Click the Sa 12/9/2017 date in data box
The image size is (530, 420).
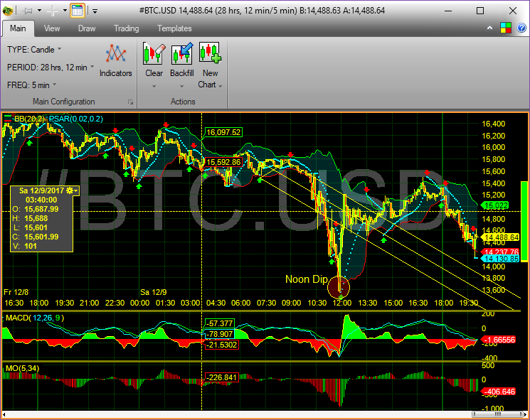[41, 190]
